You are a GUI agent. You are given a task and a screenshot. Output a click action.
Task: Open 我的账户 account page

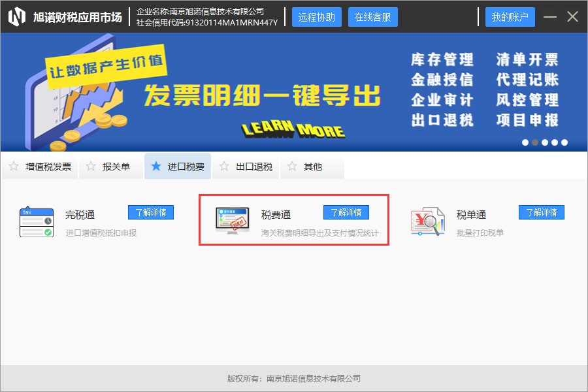click(510, 17)
